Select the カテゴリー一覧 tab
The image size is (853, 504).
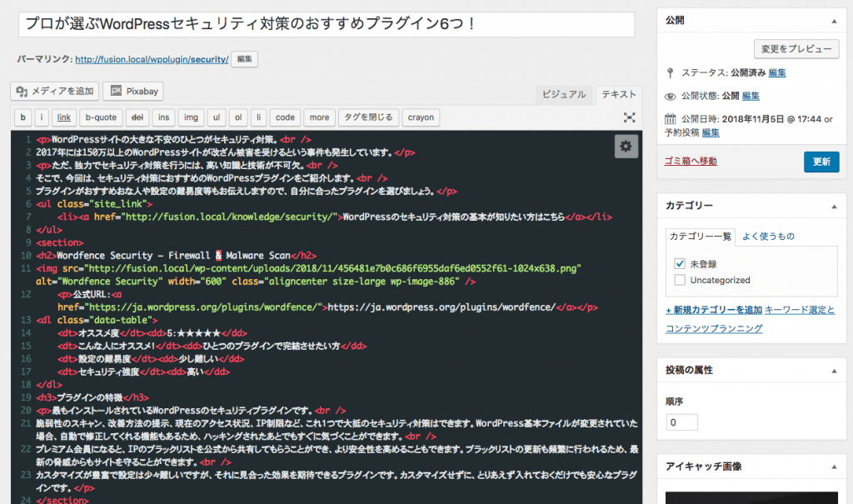700,237
